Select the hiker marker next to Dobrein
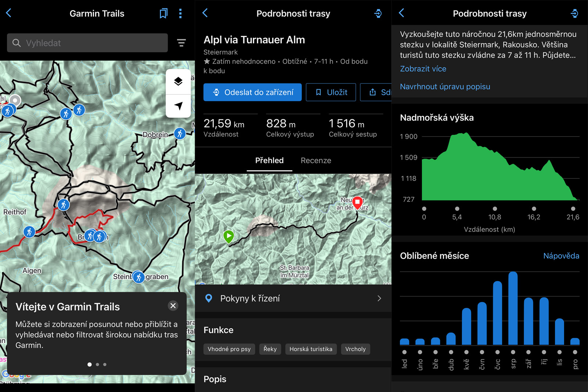This screenshot has width=588, height=392. point(180,133)
